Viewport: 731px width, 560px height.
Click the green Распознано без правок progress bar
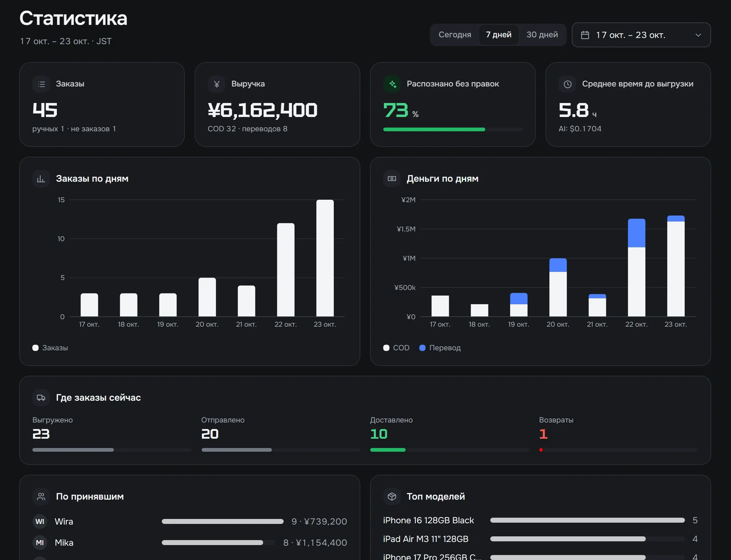(x=453, y=129)
